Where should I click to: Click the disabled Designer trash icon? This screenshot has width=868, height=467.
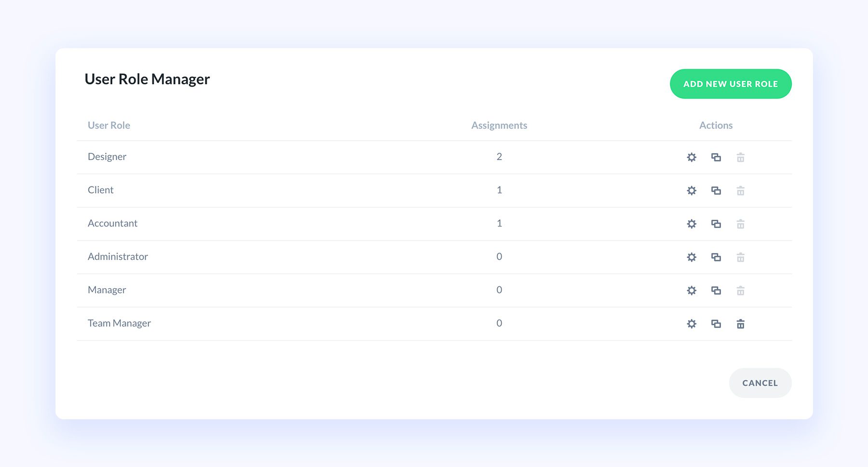741,157
